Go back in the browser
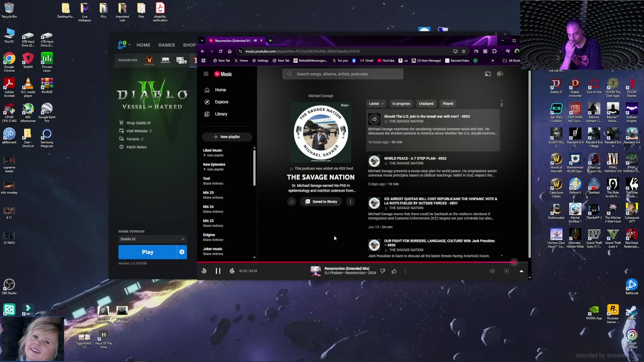This screenshot has width=644, height=362. coord(202,51)
